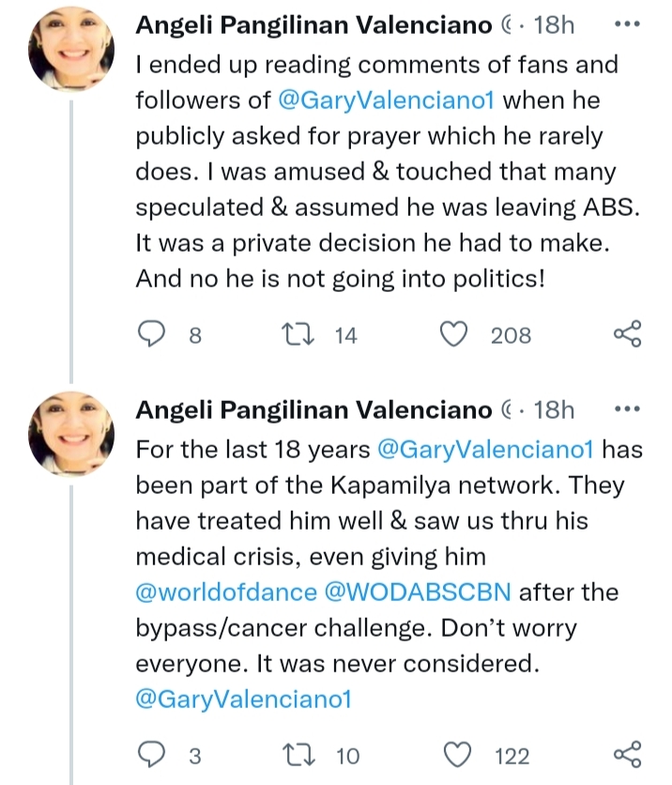Open more options menu on second tweet
Image resolution: width=672 pixels, height=785 pixels.
pyautogui.click(x=626, y=409)
